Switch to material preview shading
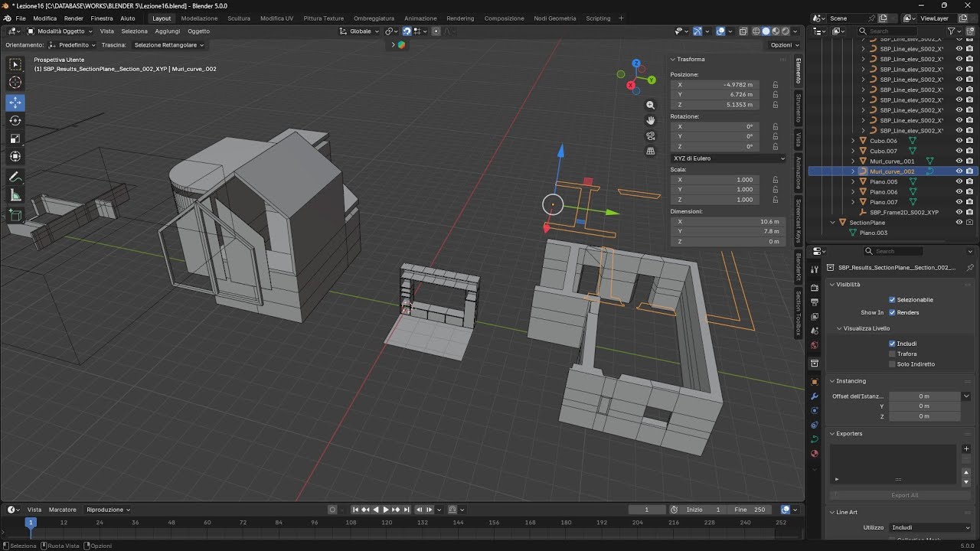Screen dimensions: 980x551 (x=776, y=31)
